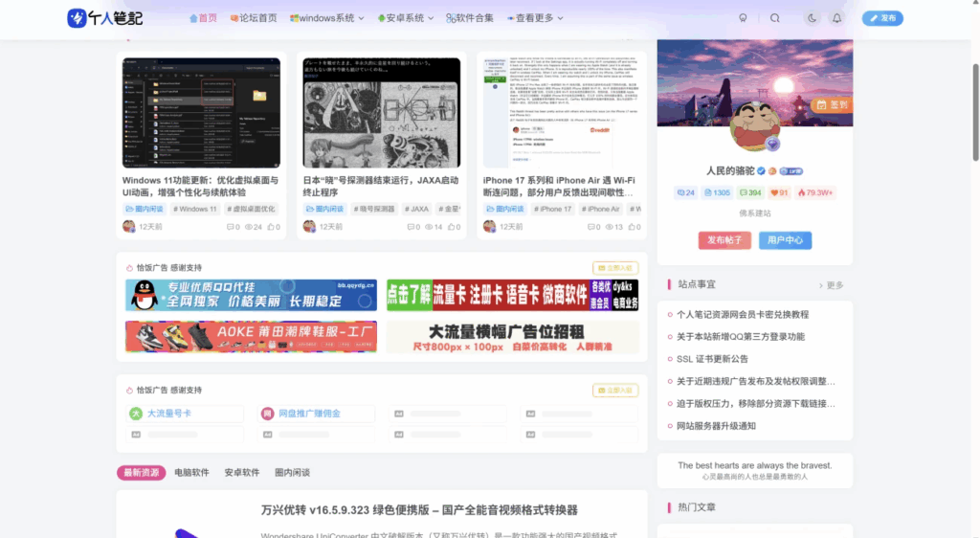
Task: Click the like icon on the Windows 11 post
Action: pyautogui.click(x=273, y=227)
